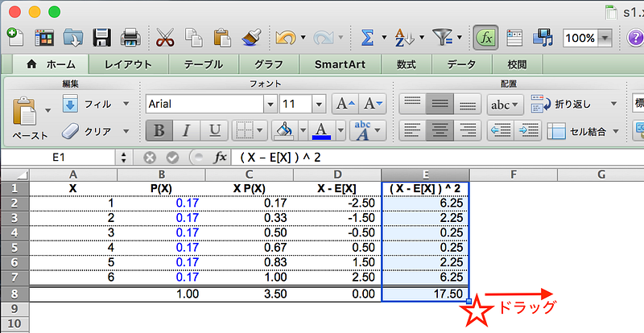Click the Paste clipboard toolbar icon

click(222, 38)
